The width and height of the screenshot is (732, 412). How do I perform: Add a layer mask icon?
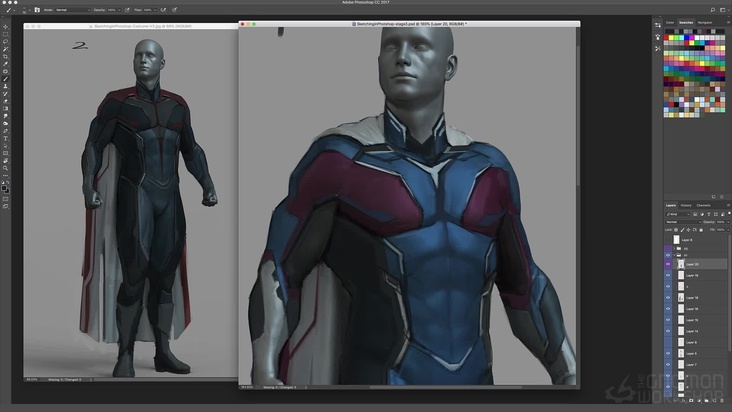(691, 400)
